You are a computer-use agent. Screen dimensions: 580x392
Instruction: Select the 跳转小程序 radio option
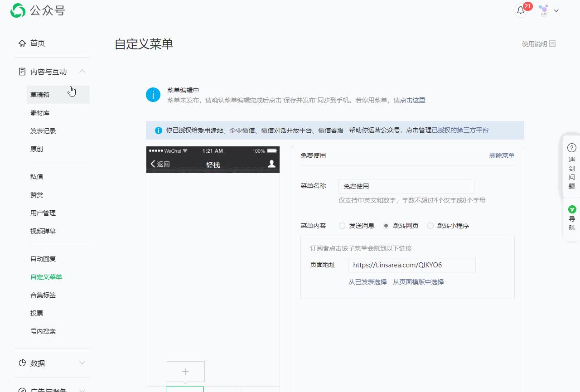tap(430, 225)
